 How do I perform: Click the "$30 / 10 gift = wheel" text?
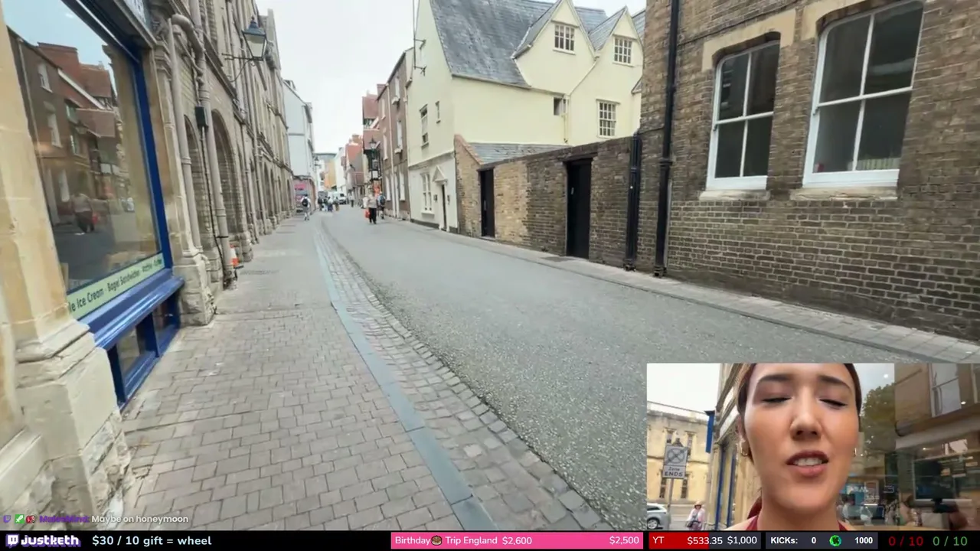tap(152, 541)
